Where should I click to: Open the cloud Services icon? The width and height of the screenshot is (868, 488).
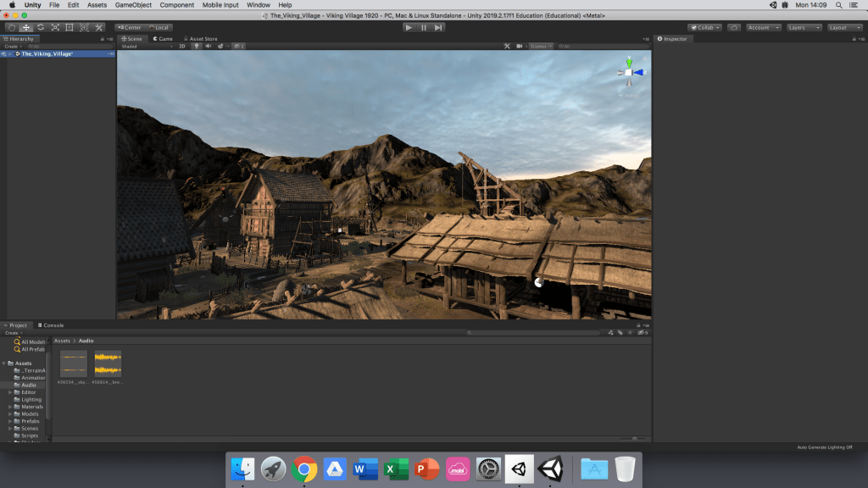click(734, 27)
